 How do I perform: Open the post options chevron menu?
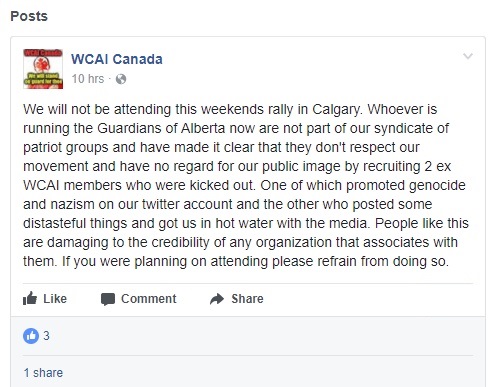[468, 56]
